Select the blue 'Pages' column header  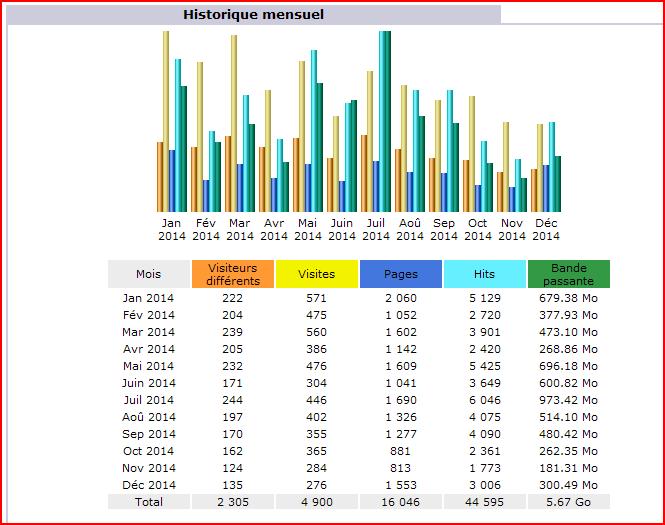401,274
